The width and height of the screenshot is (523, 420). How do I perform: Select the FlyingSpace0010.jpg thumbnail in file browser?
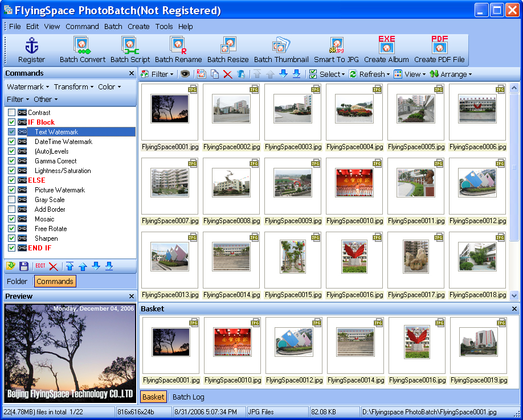tap(354, 187)
